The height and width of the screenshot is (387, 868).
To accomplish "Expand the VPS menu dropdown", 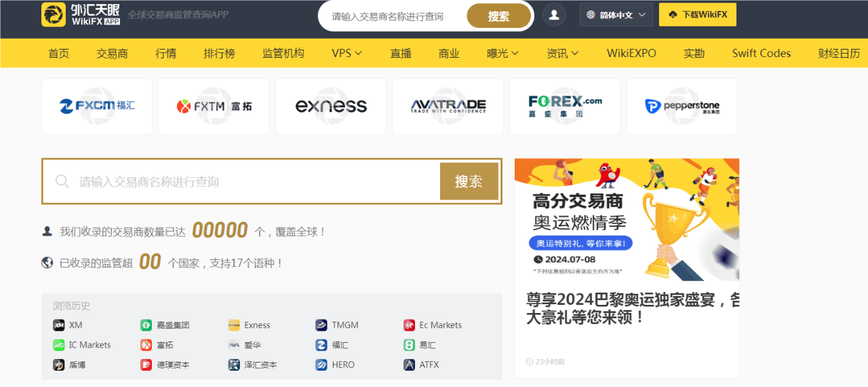I will tap(347, 53).
